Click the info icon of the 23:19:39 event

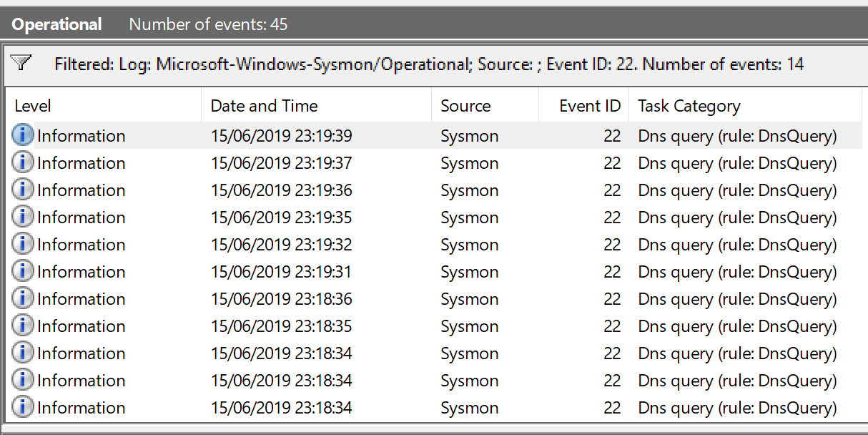tap(23, 135)
